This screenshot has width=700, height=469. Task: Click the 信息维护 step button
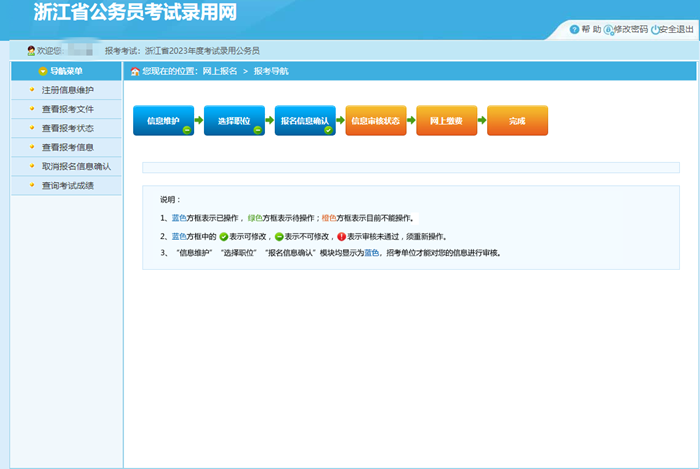(163, 120)
